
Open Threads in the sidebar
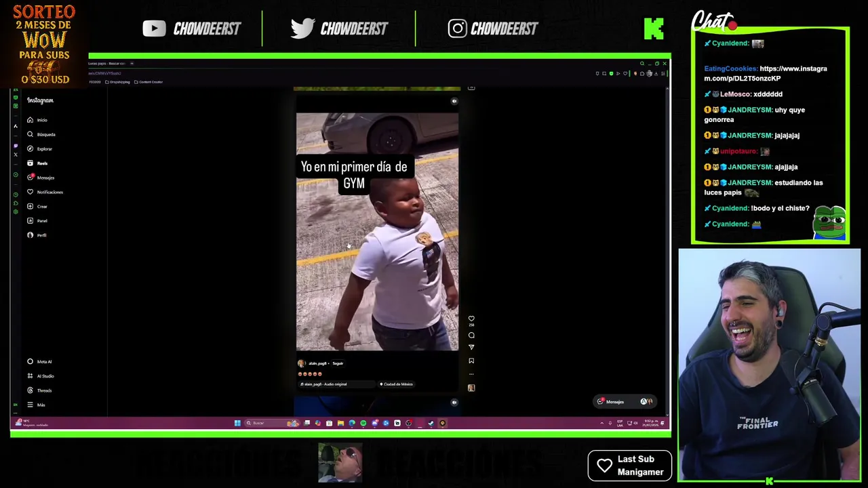(x=39, y=390)
